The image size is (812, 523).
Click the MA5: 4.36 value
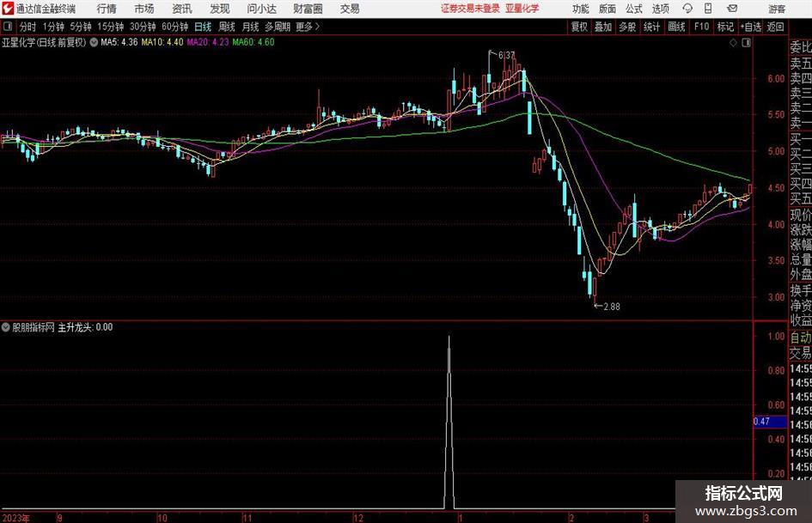(x=119, y=42)
